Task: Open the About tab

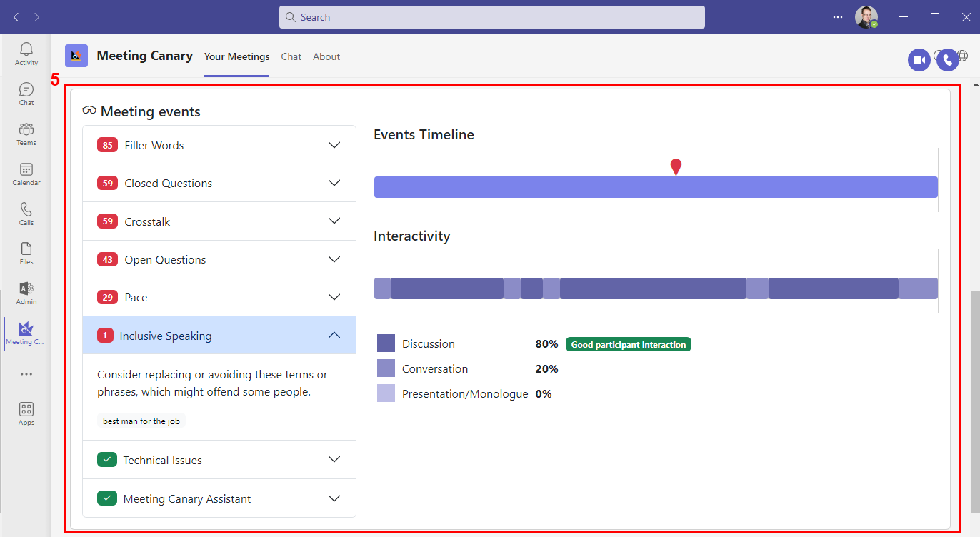Action: (326, 56)
